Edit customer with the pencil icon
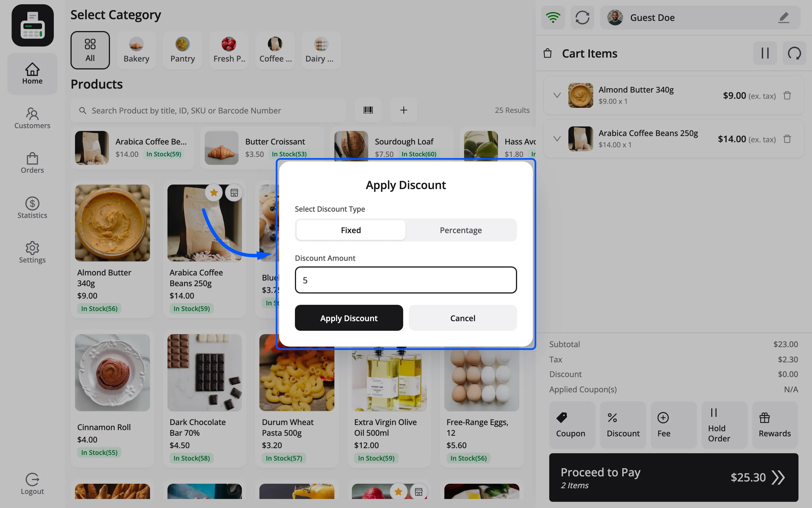This screenshot has height=508, width=812. [x=784, y=17]
